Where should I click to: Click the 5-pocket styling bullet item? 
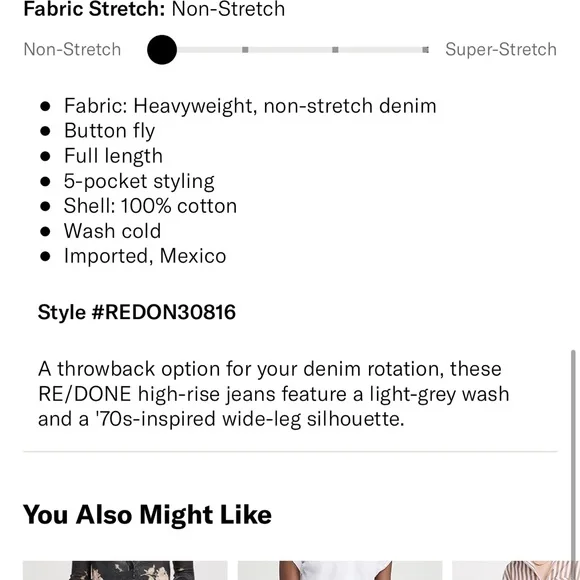click(x=139, y=181)
